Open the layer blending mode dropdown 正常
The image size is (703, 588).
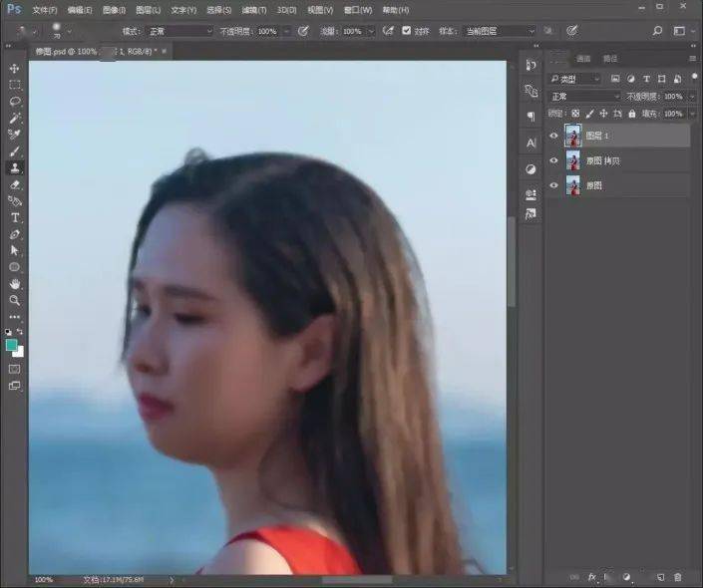584,96
